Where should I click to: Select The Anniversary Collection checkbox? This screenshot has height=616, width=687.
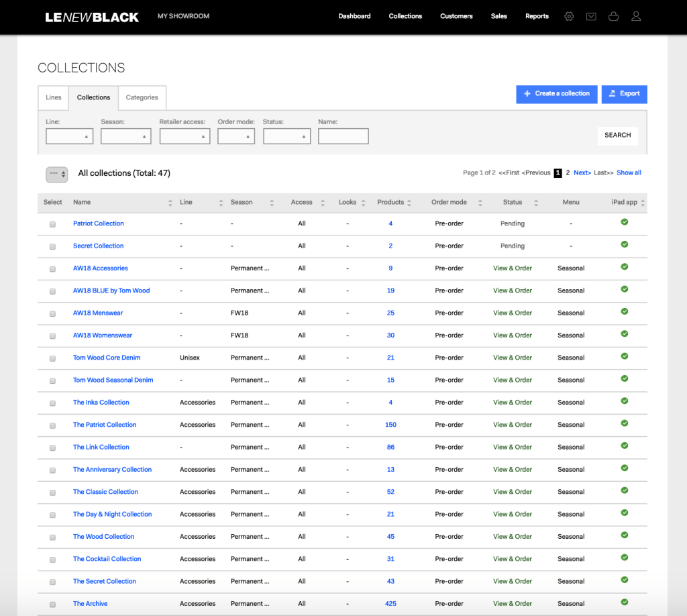[x=52, y=470]
